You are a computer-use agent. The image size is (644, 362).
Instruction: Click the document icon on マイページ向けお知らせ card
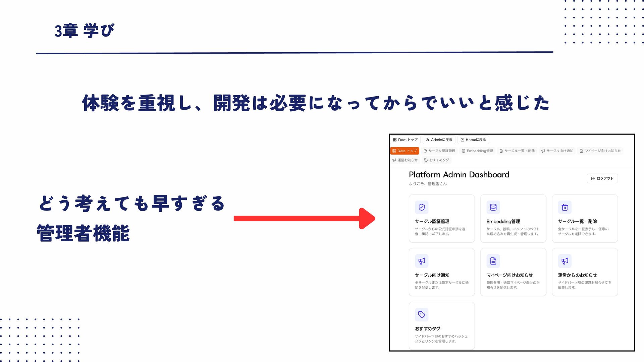(x=493, y=261)
